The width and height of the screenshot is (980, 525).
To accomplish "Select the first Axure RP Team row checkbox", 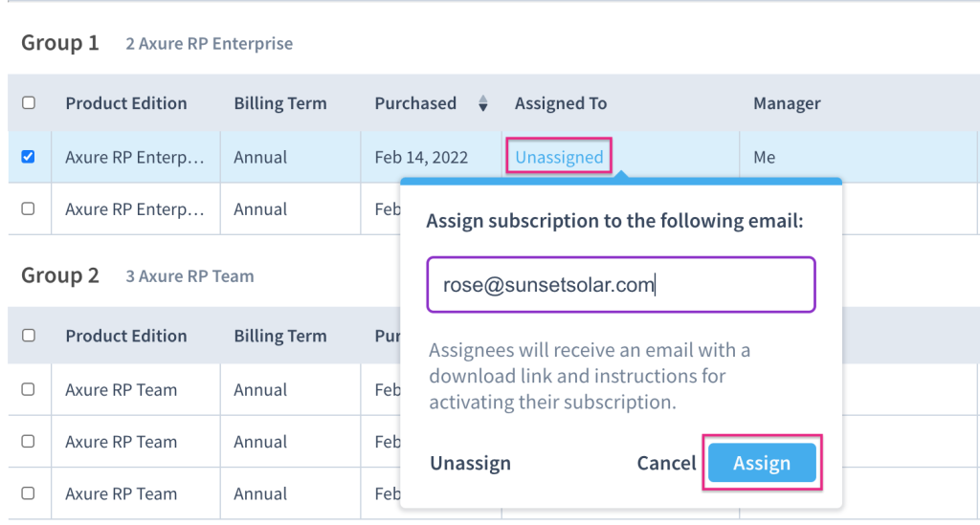I will [x=29, y=389].
